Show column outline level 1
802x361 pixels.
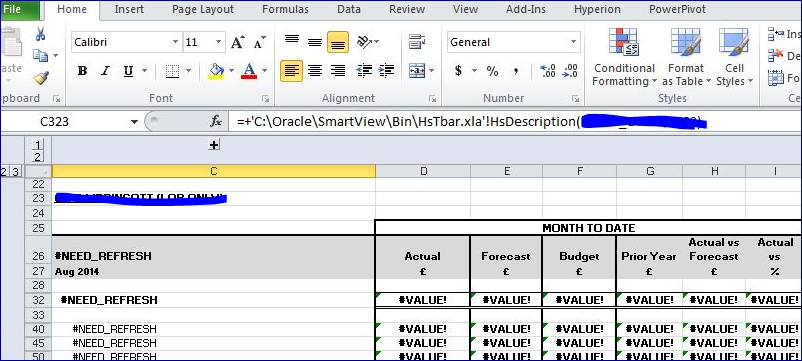coord(38,144)
